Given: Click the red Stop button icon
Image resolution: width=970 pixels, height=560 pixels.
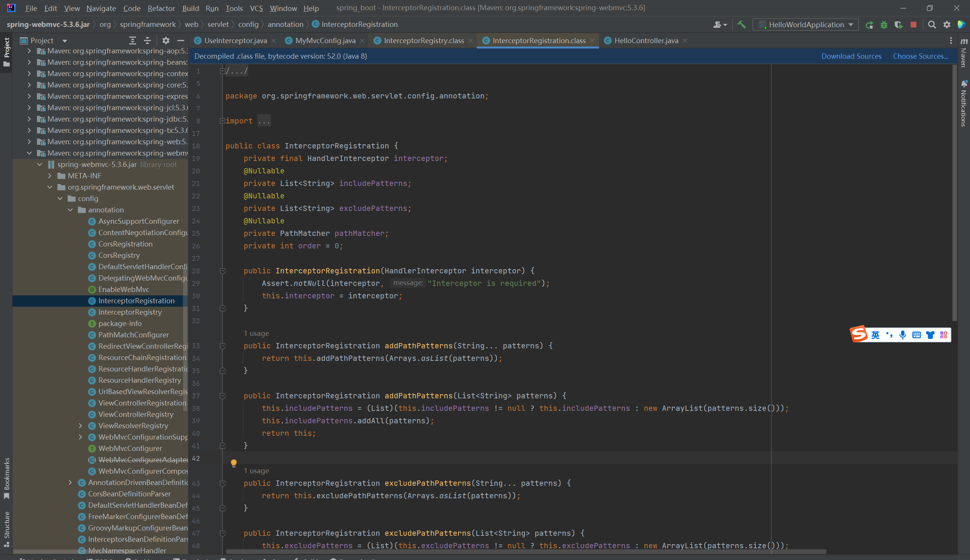Looking at the screenshot, I should point(914,25).
